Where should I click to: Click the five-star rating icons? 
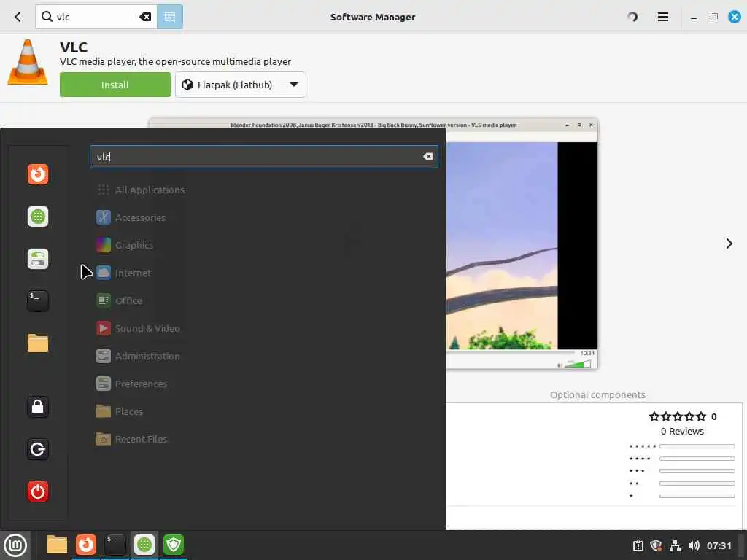[x=677, y=416]
